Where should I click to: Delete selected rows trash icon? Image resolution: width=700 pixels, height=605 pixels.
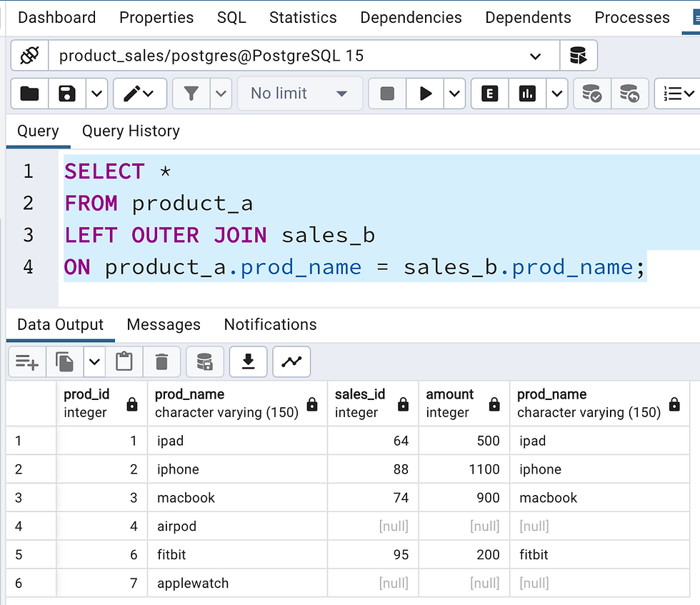point(161,361)
